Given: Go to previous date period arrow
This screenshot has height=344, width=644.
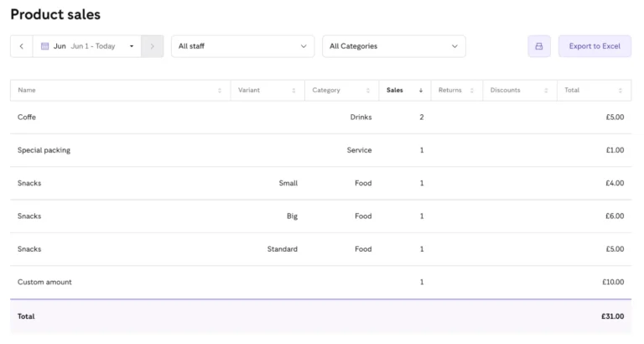Looking at the screenshot, I should (21, 46).
